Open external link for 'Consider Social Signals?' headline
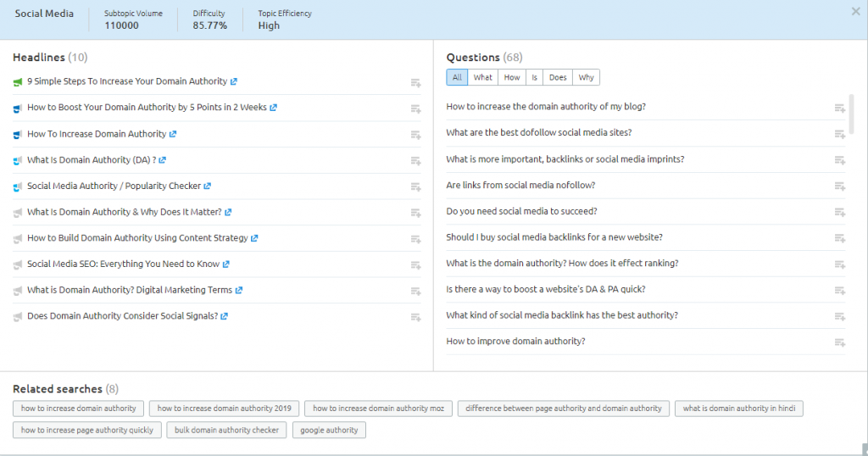 (224, 316)
